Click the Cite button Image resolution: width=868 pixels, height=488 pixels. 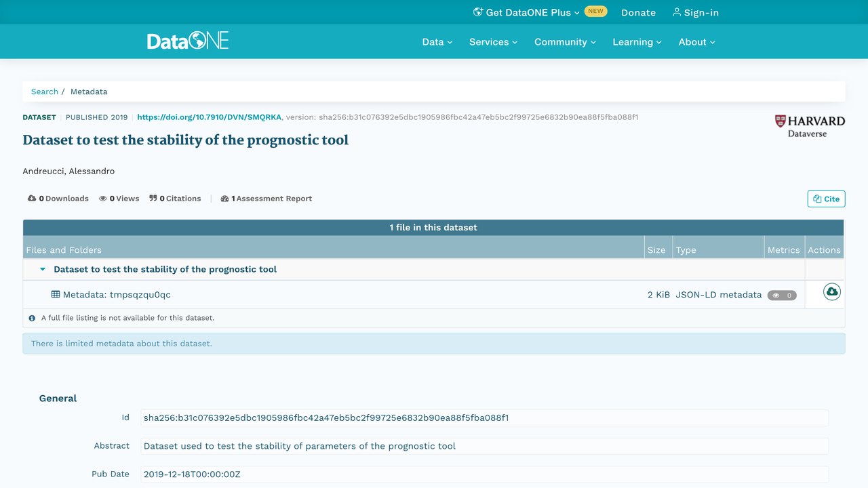click(x=826, y=199)
